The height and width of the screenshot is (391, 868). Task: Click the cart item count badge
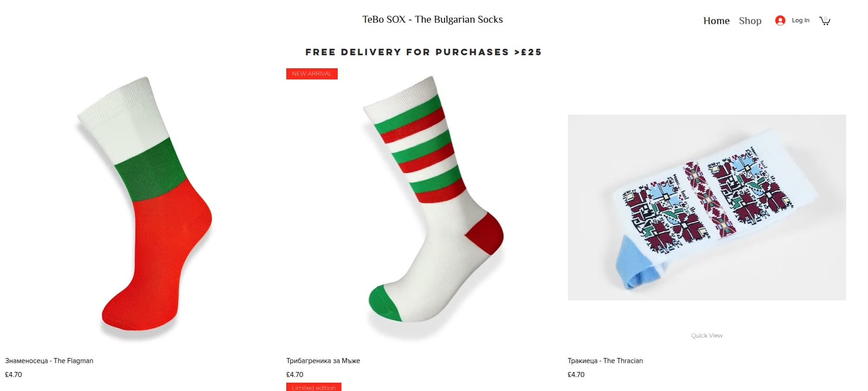825,19
